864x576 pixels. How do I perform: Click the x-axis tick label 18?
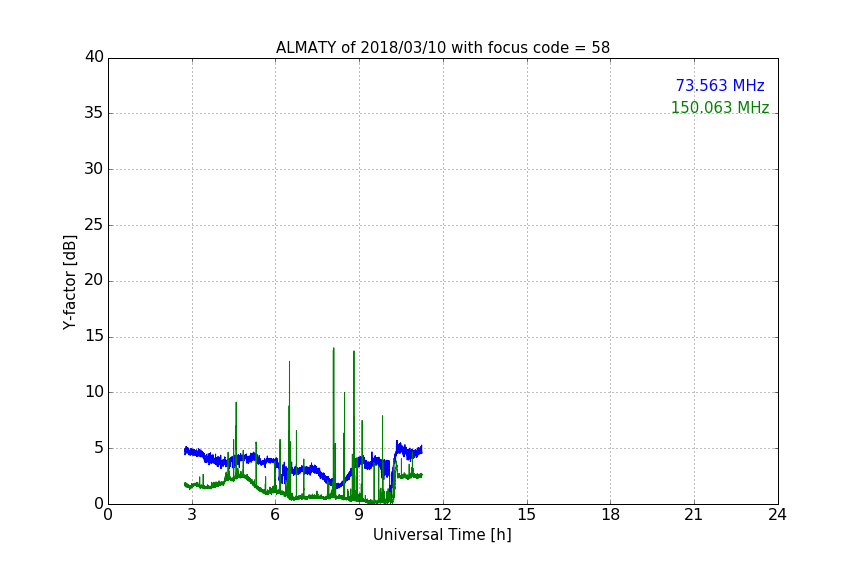click(611, 515)
